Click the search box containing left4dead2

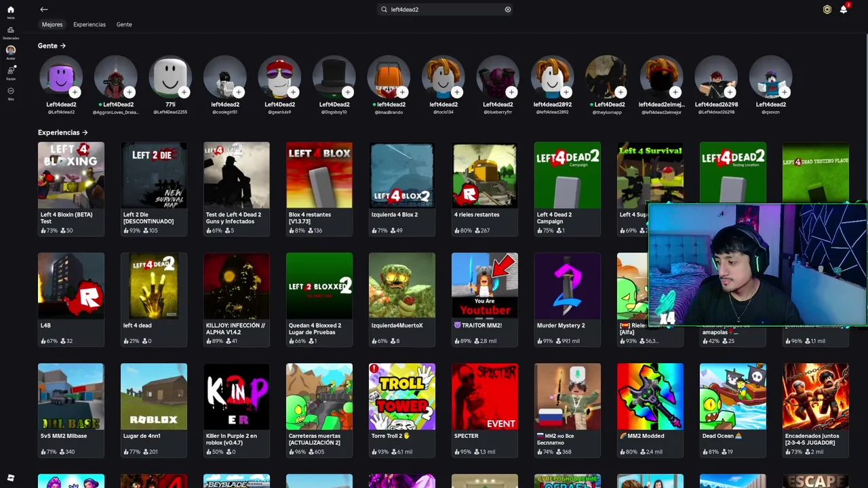(x=446, y=9)
